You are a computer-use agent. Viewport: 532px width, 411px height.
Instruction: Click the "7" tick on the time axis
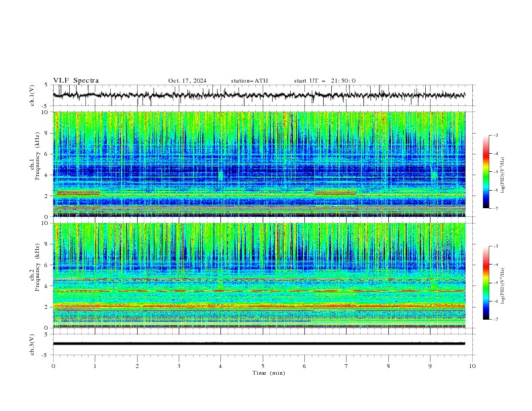(347, 366)
